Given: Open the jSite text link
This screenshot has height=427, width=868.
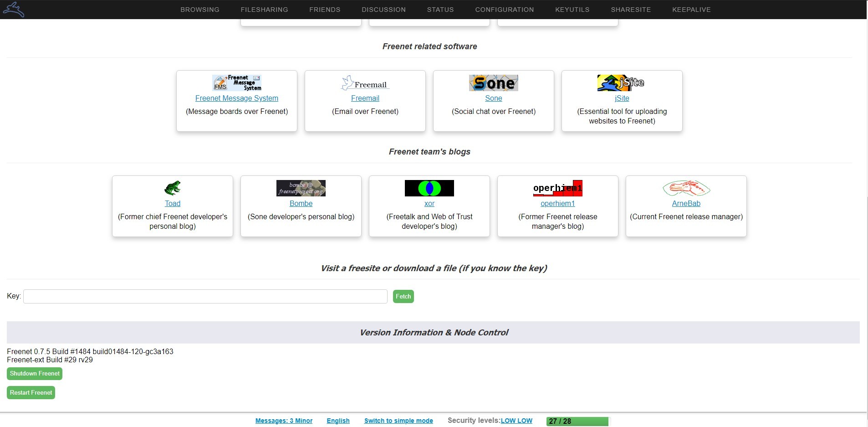Looking at the screenshot, I should click(x=622, y=98).
